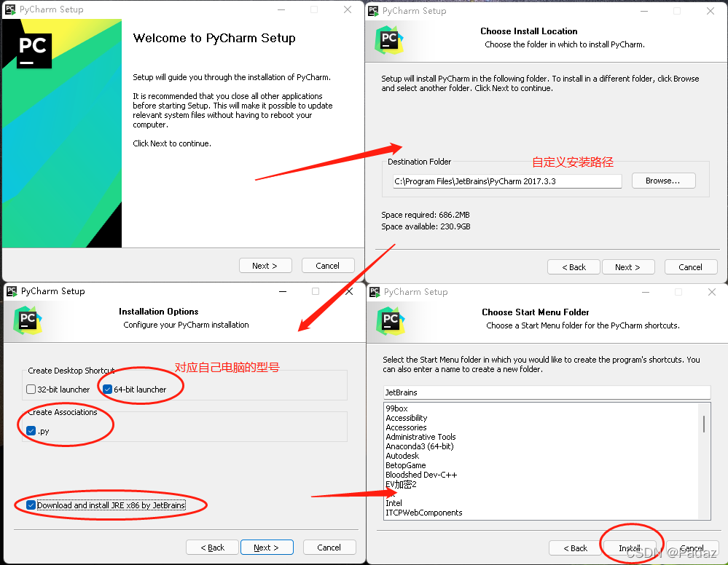Cancel the Choose Start Menu Folder window
The height and width of the screenshot is (565, 728).
[692, 548]
